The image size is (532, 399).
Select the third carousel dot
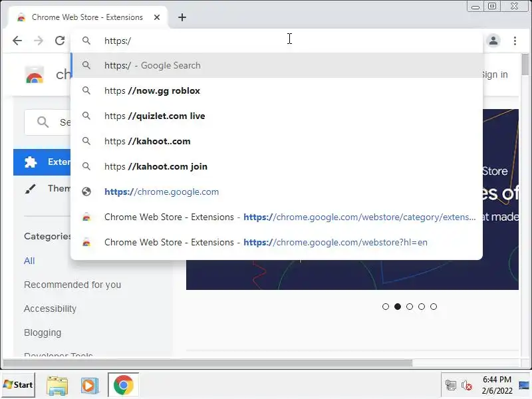(410, 307)
